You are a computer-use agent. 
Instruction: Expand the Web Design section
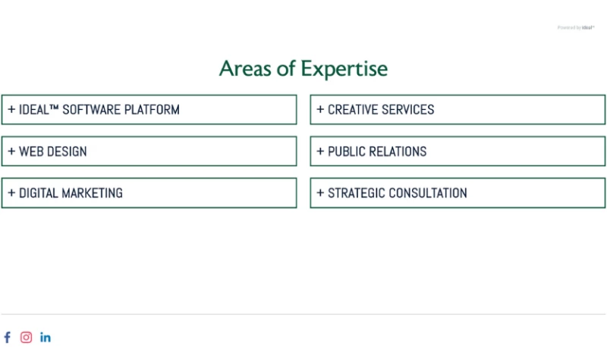tap(149, 152)
